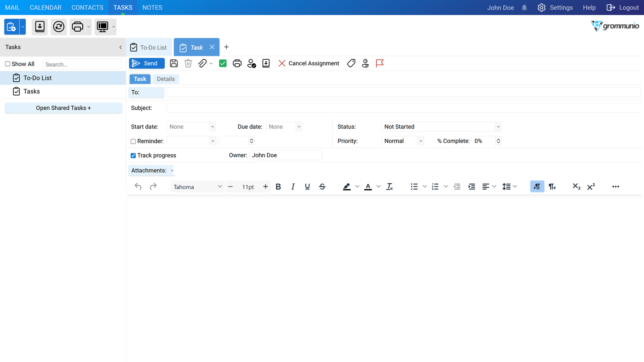Viewport: 644px width, 362px height.
Task: Click the new task clipboard icon
Action: coord(11,27)
